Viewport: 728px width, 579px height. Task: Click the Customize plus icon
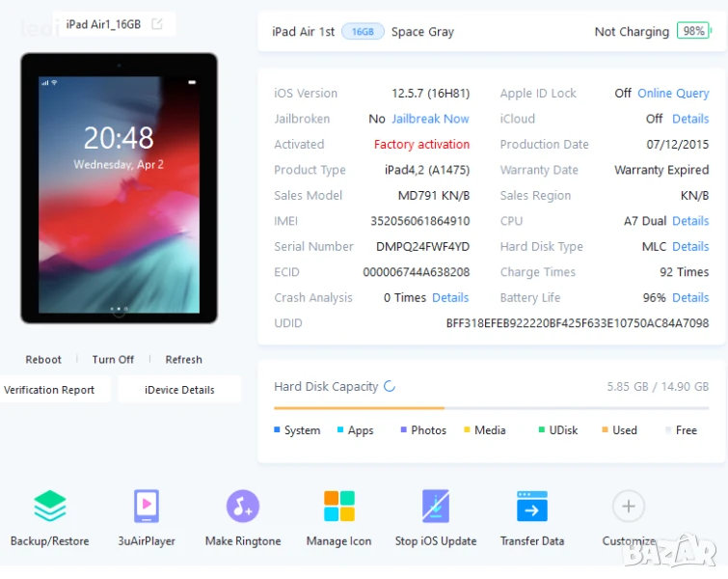coord(628,507)
